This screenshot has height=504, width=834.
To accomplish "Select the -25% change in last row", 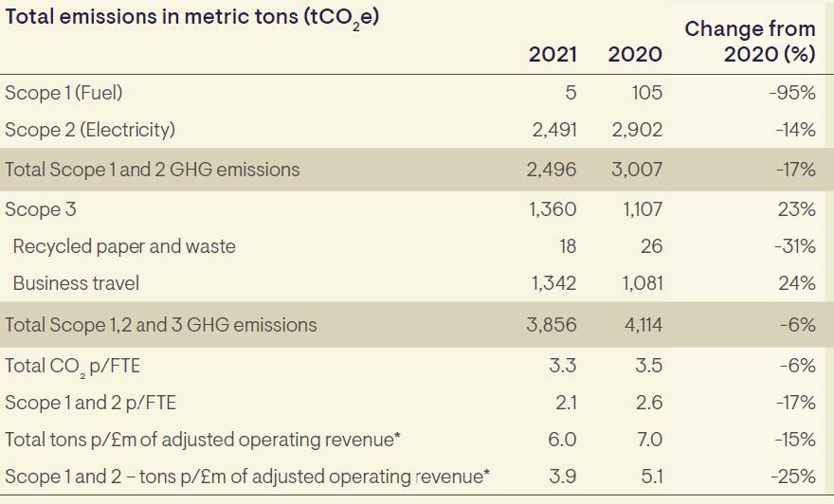I will pyautogui.click(x=795, y=476).
